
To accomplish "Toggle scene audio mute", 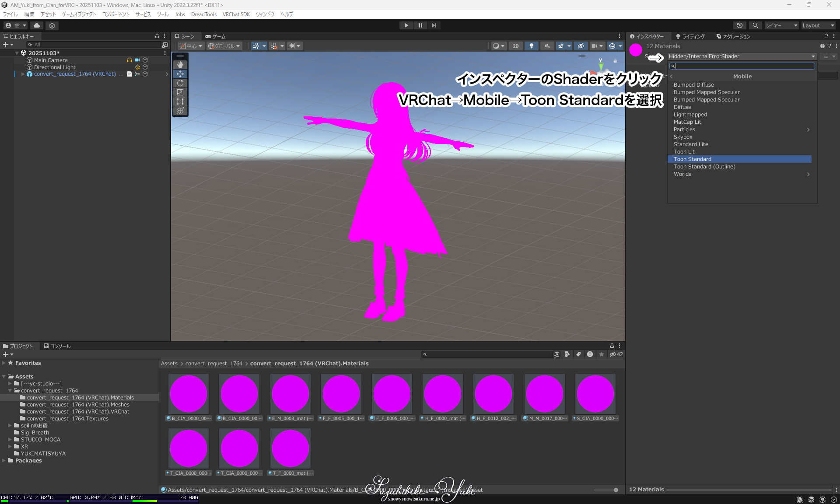I will tap(547, 46).
